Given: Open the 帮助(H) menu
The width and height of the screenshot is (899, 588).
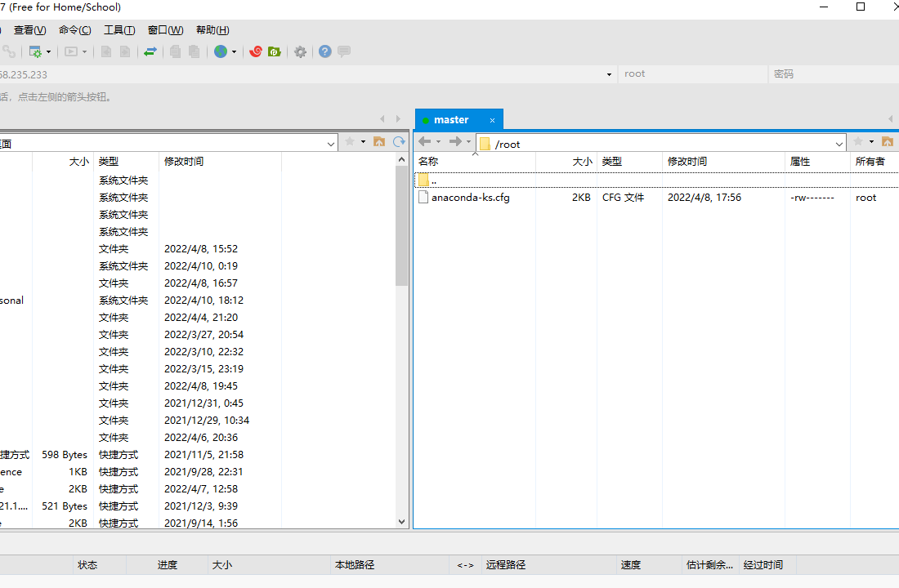Looking at the screenshot, I should [x=212, y=30].
